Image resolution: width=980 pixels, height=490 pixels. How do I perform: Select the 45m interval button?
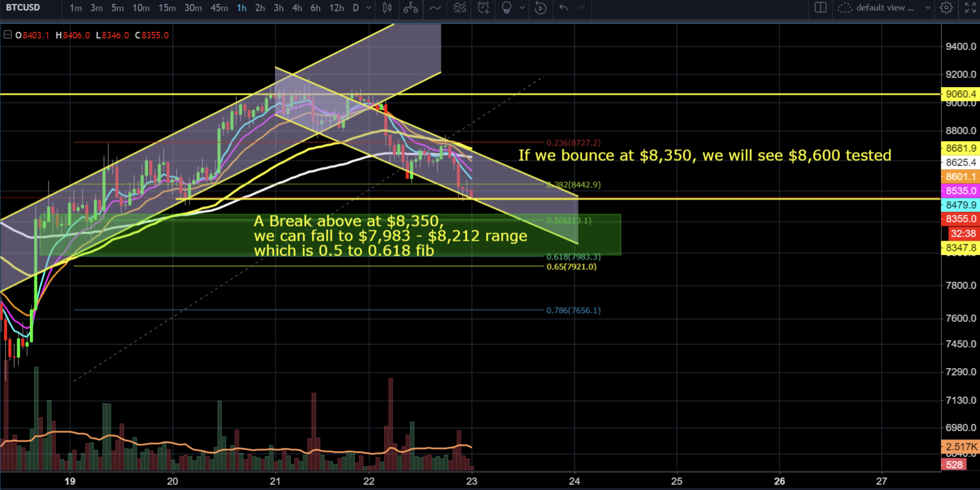coord(219,8)
